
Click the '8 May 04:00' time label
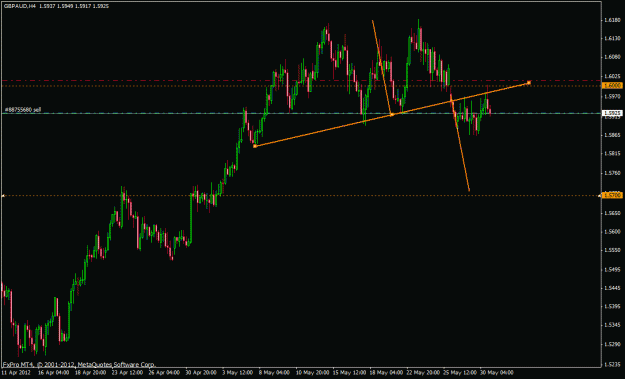[x=275, y=373]
